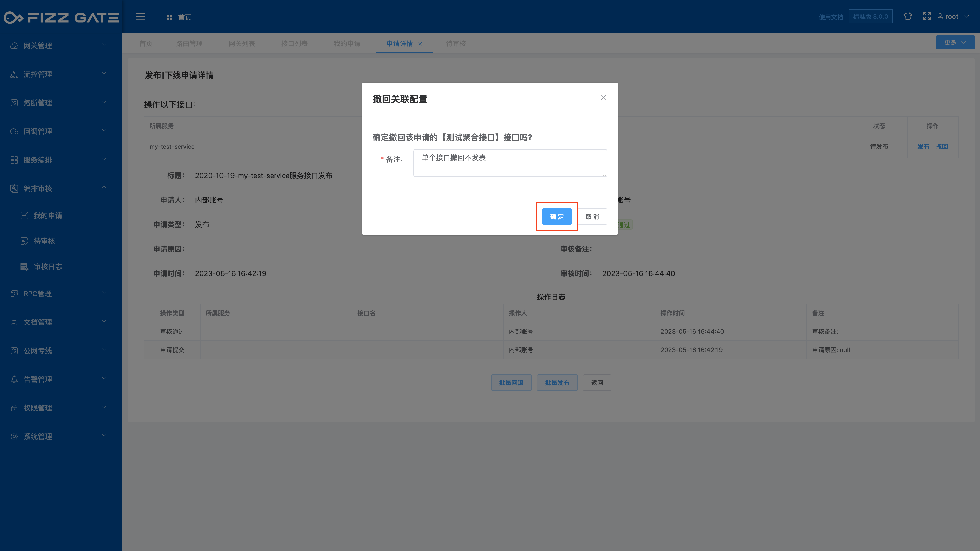Screen dimensions: 980x551
Task: Expand the 服务编排 menu chevron
Action: pos(104,159)
